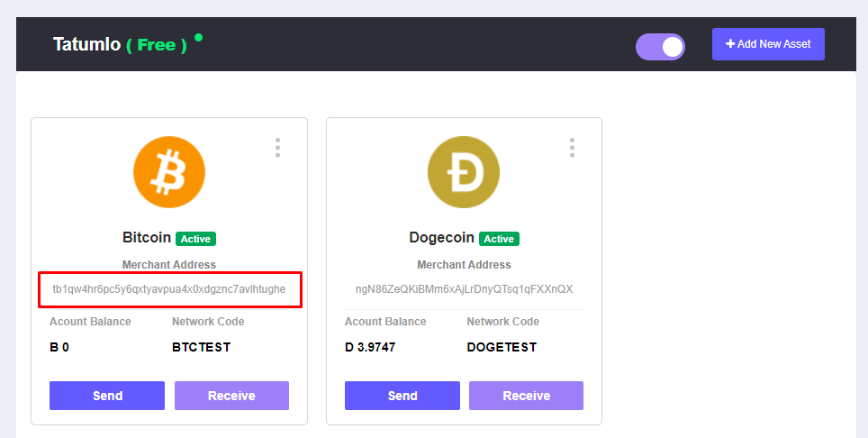
Task: Open the Bitcoin card three-dot menu
Action: click(x=277, y=148)
